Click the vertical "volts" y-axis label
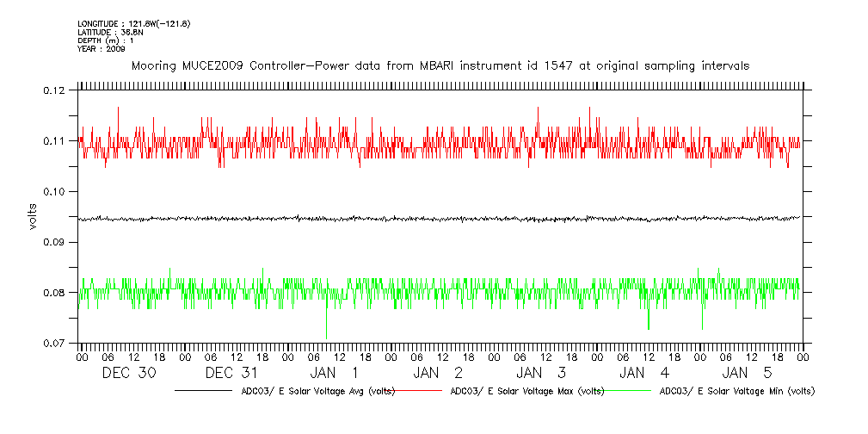The image size is (868, 434). tap(33, 216)
